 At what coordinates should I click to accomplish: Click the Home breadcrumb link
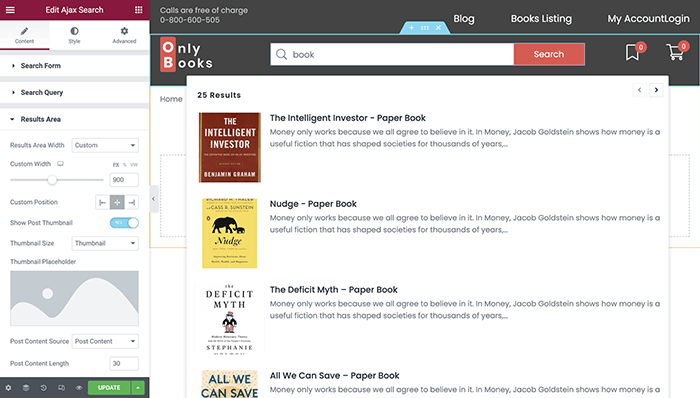click(x=171, y=99)
